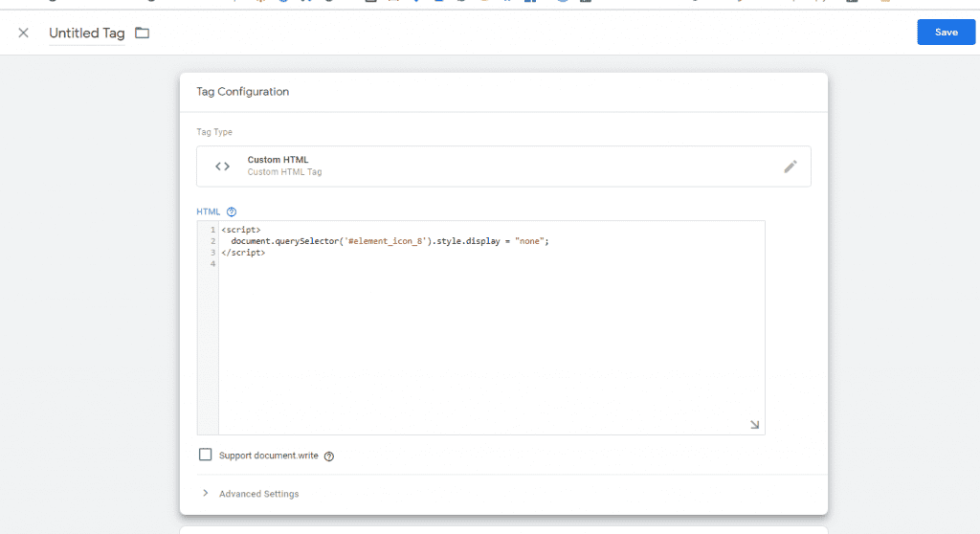Click the Advanced Settings label

click(258, 494)
